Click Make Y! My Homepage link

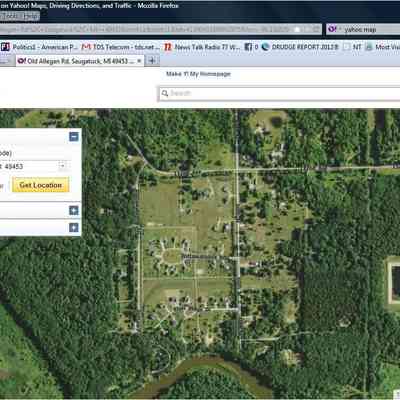click(198, 74)
